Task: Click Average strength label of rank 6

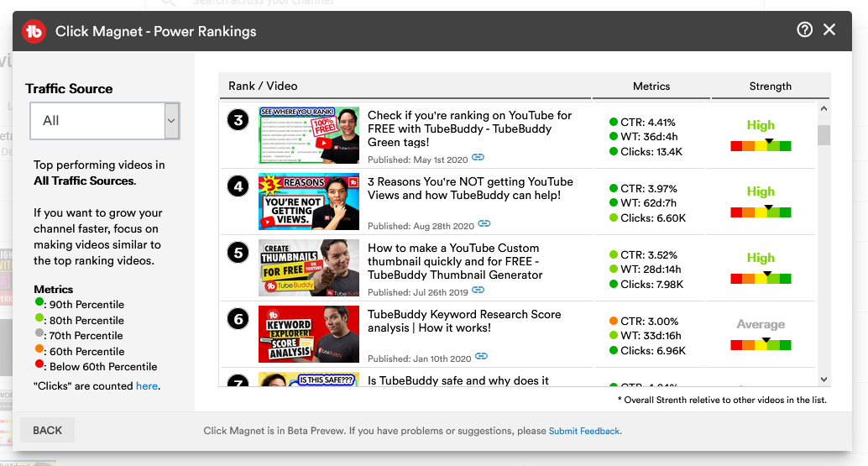Action: click(761, 324)
